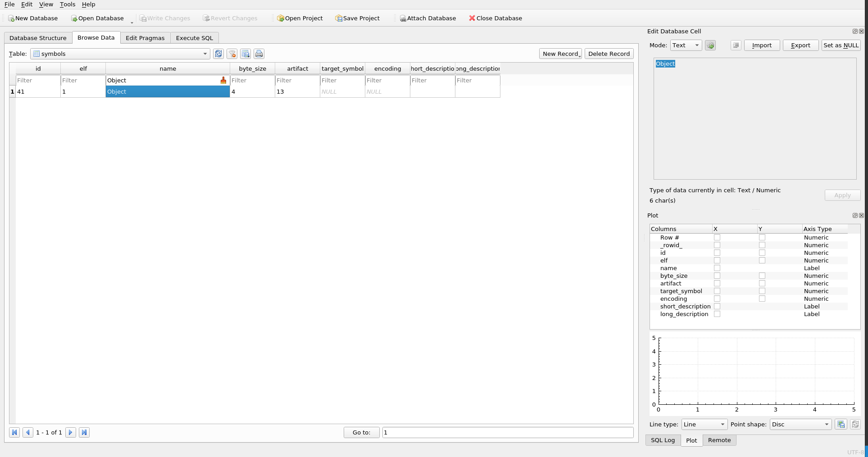868x457 pixels.
Task: Clear all filters using the filter icon
Action: [x=232, y=54]
